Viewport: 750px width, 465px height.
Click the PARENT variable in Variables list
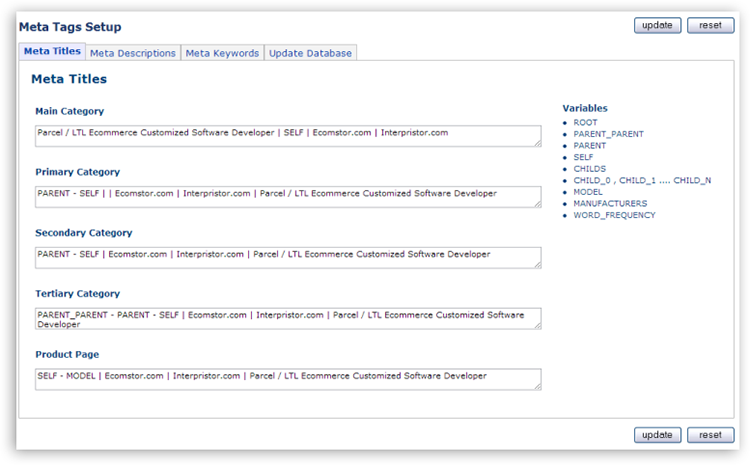[590, 145]
